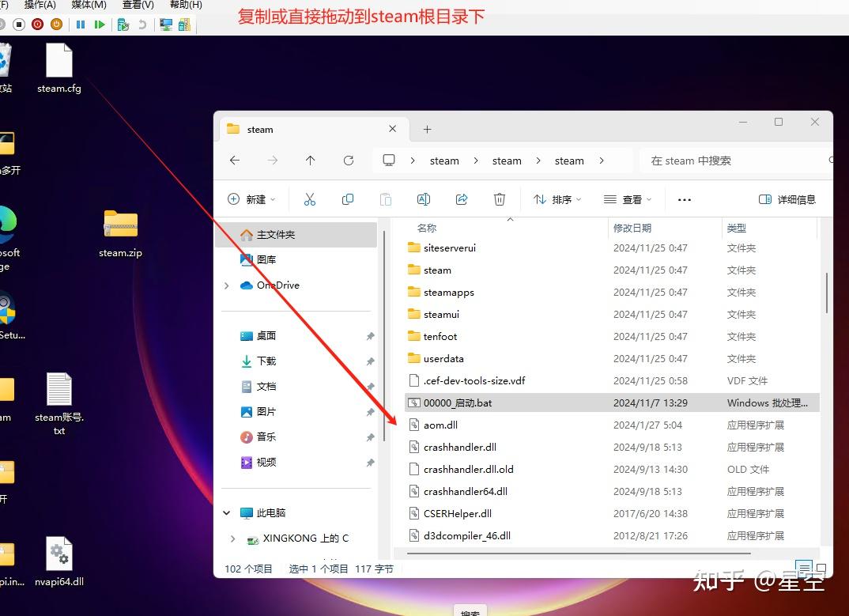849x616 pixels.
Task: Click the VM revert undo icon
Action: [x=142, y=25]
